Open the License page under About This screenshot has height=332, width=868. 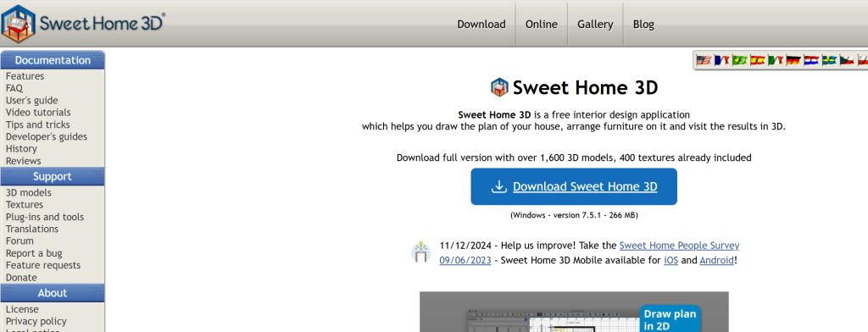pyautogui.click(x=22, y=309)
